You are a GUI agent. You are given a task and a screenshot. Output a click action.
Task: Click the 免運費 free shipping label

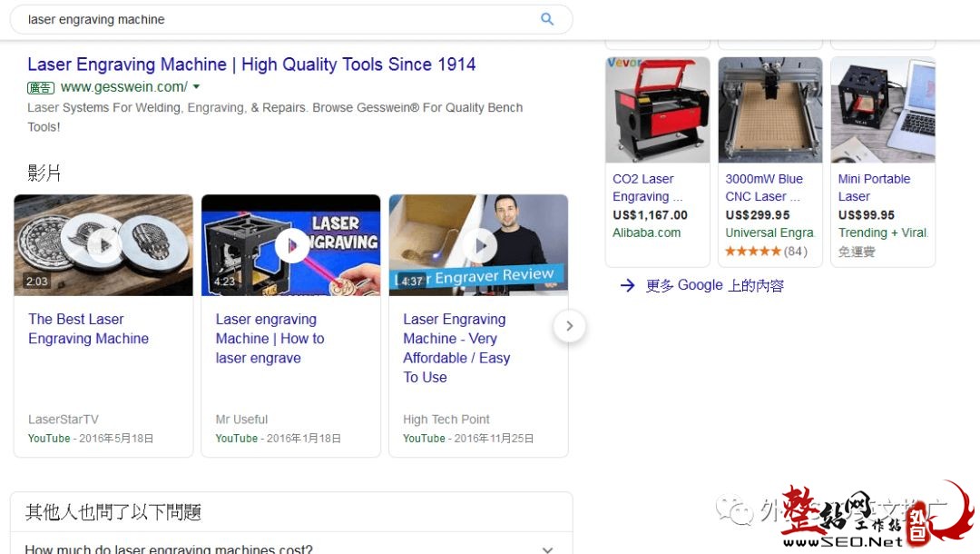click(x=857, y=252)
